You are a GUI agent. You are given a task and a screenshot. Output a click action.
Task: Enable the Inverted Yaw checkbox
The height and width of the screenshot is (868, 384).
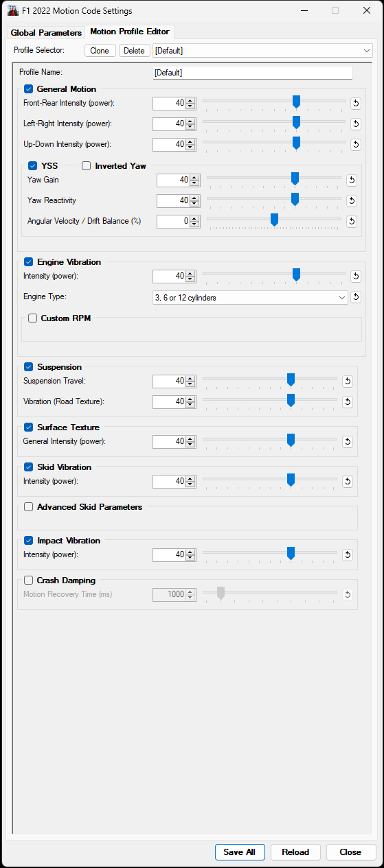click(x=87, y=165)
